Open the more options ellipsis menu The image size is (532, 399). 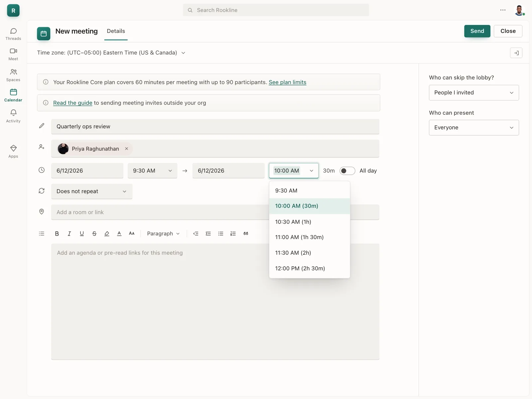(503, 10)
